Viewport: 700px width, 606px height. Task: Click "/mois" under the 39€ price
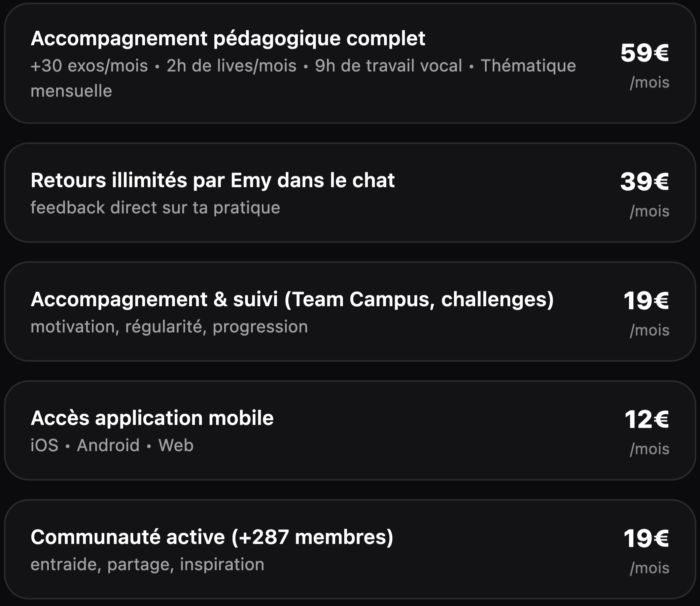(x=649, y=211)
